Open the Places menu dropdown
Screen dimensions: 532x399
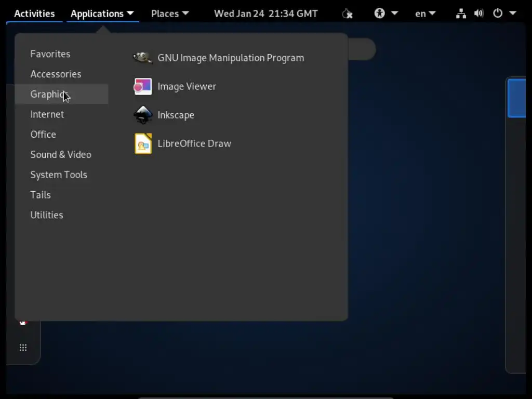coord(170,14)
